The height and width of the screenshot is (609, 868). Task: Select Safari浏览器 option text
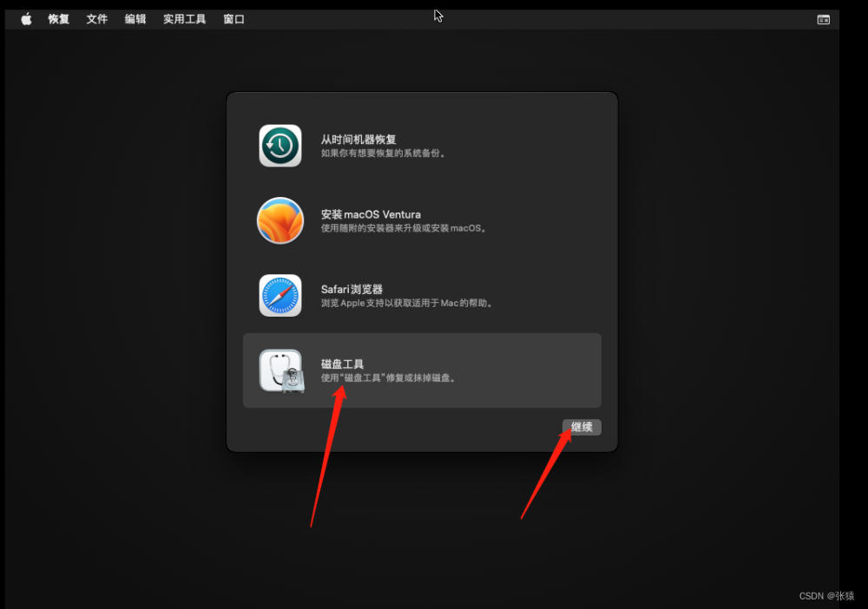pos(352,289)
